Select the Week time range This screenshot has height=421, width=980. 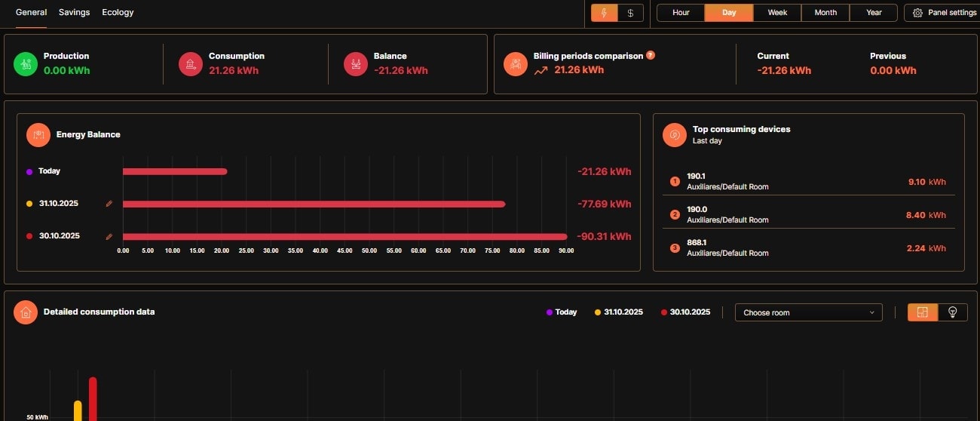pos(777,13)
